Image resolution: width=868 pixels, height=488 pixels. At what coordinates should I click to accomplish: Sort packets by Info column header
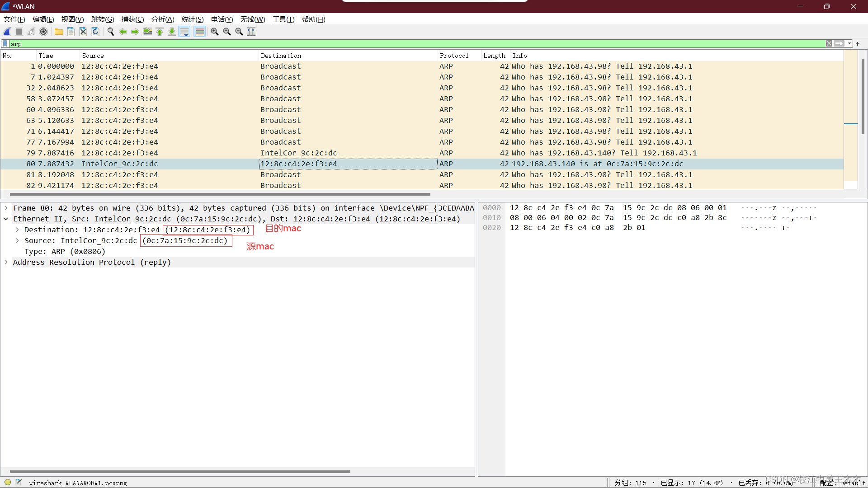coord(677,56)
